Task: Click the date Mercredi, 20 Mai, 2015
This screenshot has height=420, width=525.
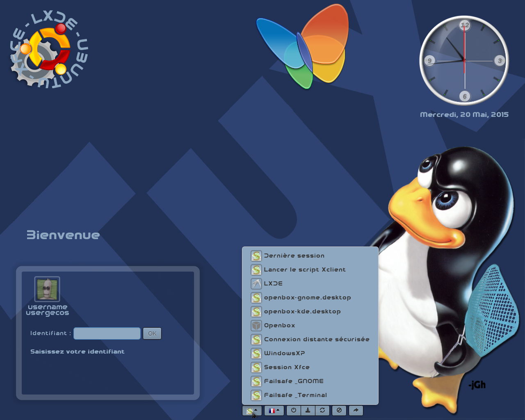Action: pyautogui.click(x=464, y=115)
